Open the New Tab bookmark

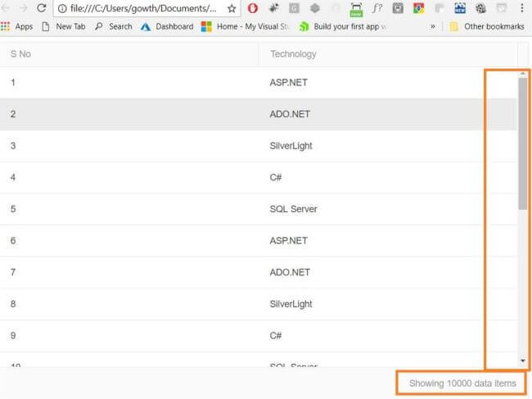click(63, 26)
